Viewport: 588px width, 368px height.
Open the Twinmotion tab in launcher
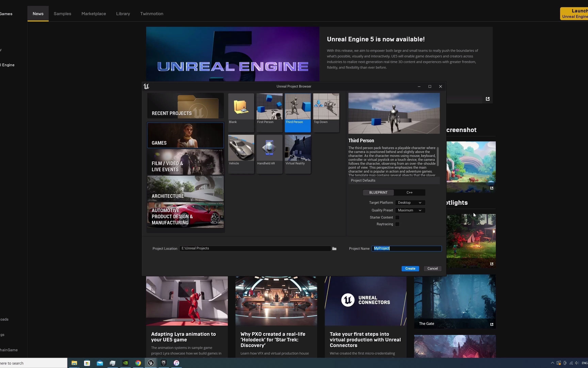tap(152, 14)
